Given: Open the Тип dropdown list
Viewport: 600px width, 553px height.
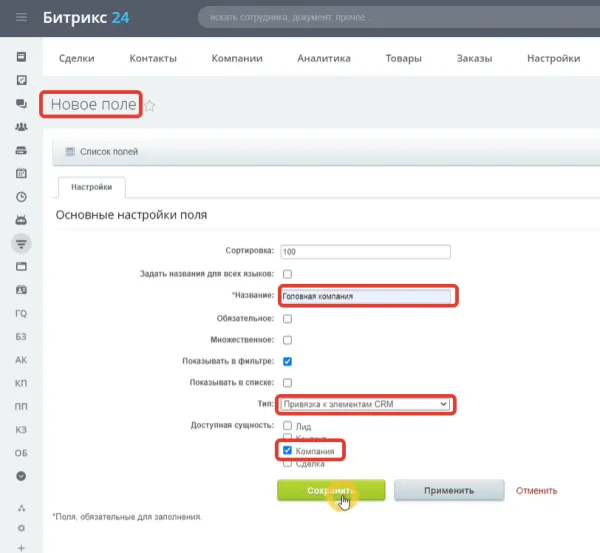Looking at the screenshot, I should click(366, 404).
